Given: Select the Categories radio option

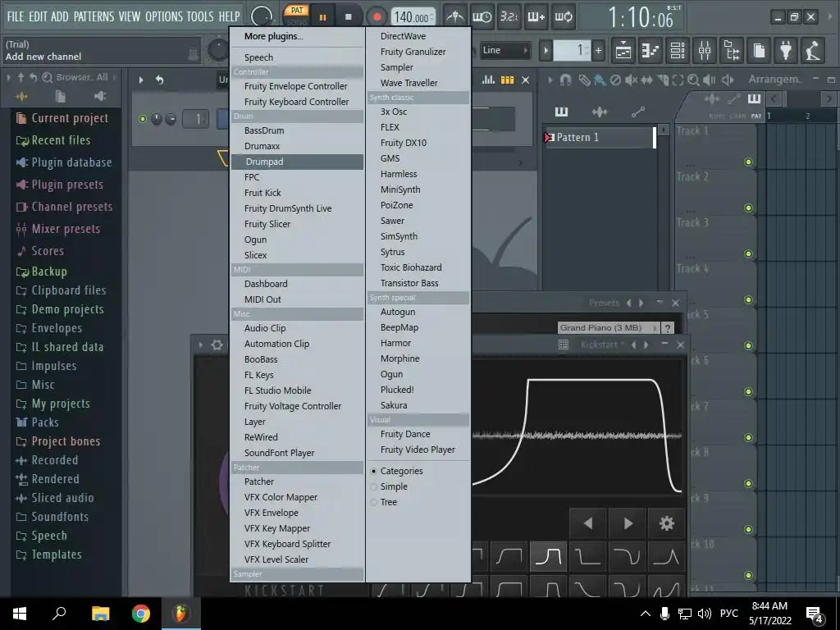Looking at the screenshot, I should (x=396, y=471).
